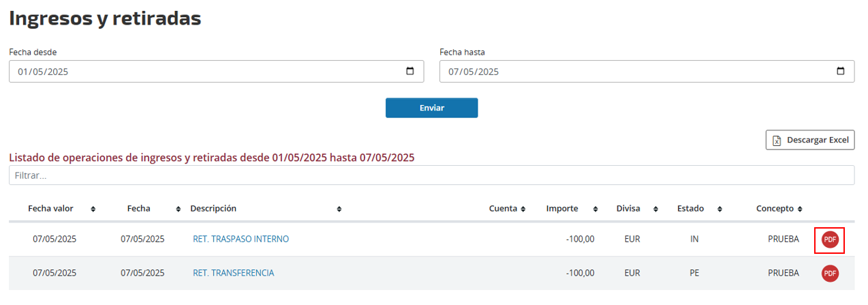Select the Fecha desde date text 01/05/2025

point(43,72)
